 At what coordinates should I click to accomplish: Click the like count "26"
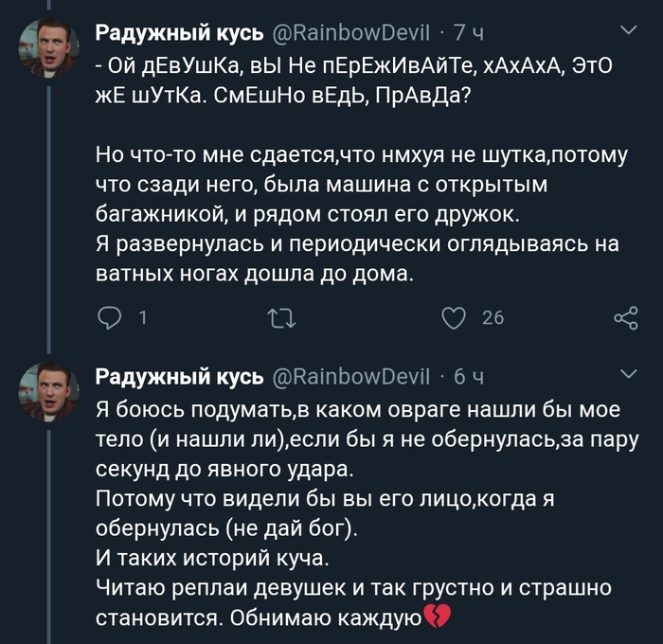[493, 319]
